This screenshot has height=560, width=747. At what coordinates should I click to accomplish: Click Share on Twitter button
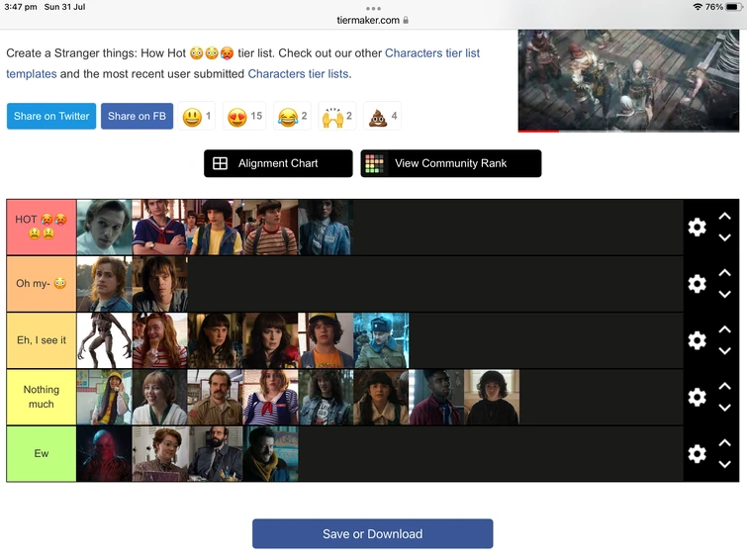tap(51, 117)
